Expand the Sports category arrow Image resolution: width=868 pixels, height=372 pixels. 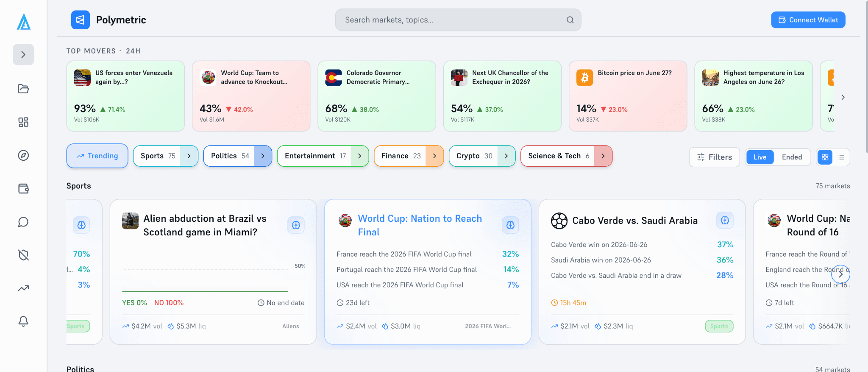tap(189, 156)
